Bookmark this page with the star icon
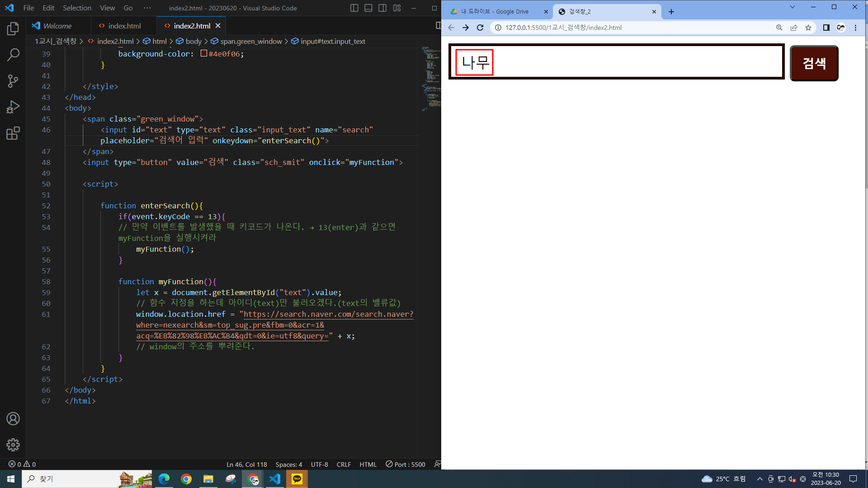This screenshot has height=488, width=868. [808, 28]
